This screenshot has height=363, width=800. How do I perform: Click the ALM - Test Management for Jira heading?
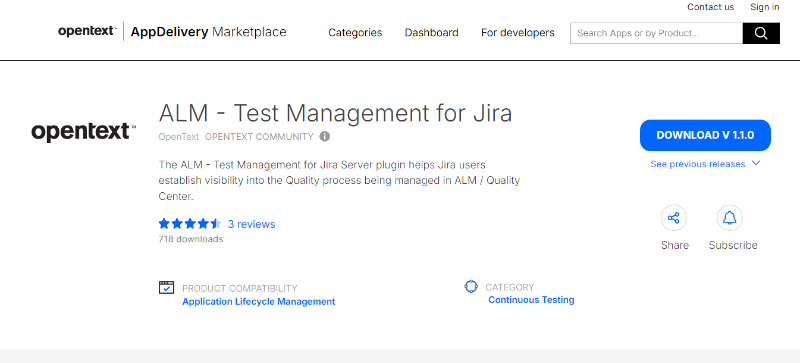coord(335,113)
